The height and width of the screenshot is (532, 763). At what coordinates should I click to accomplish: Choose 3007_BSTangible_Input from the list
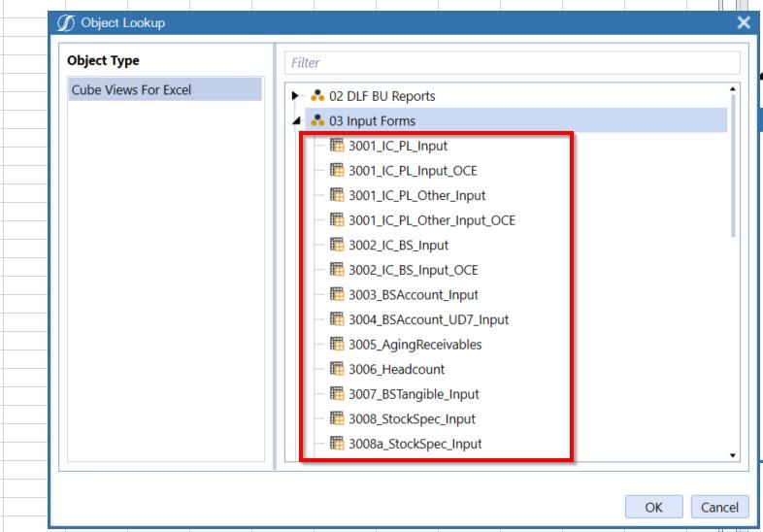tap(414, 394)
